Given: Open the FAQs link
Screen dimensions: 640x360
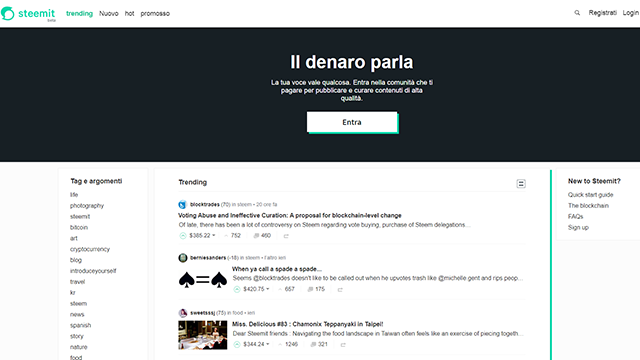Looking at the screenshot, I should tap(576, 216).
